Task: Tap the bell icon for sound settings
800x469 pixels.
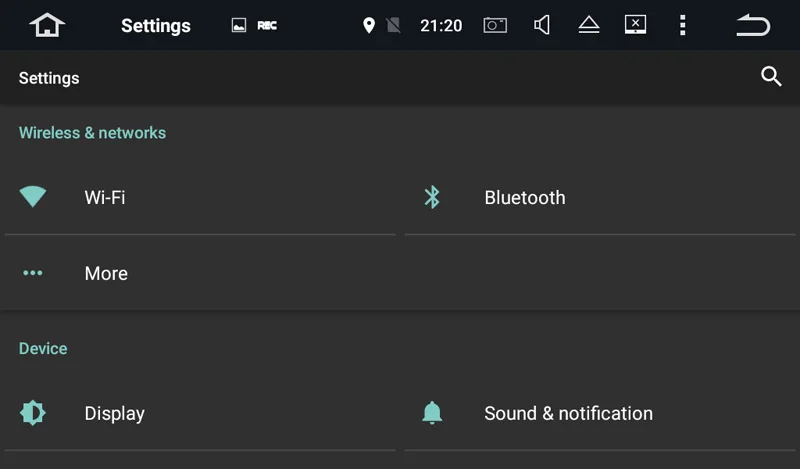Action: pos(432,413)
